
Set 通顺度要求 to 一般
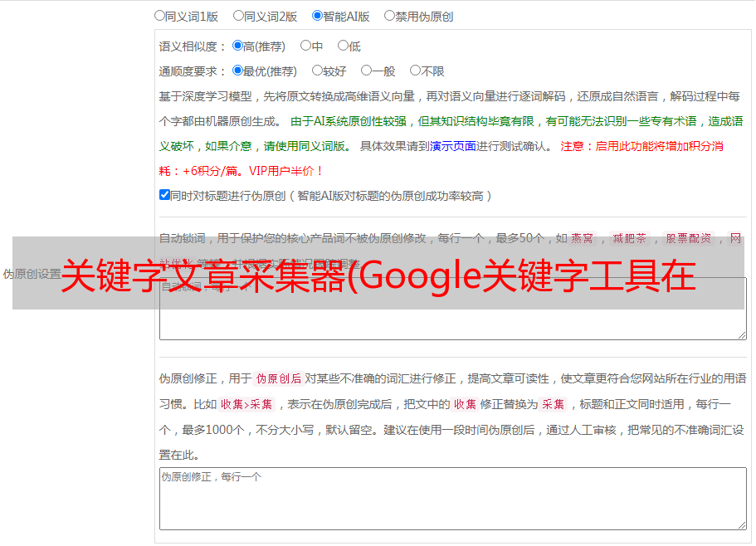click(x=367, y=71)
